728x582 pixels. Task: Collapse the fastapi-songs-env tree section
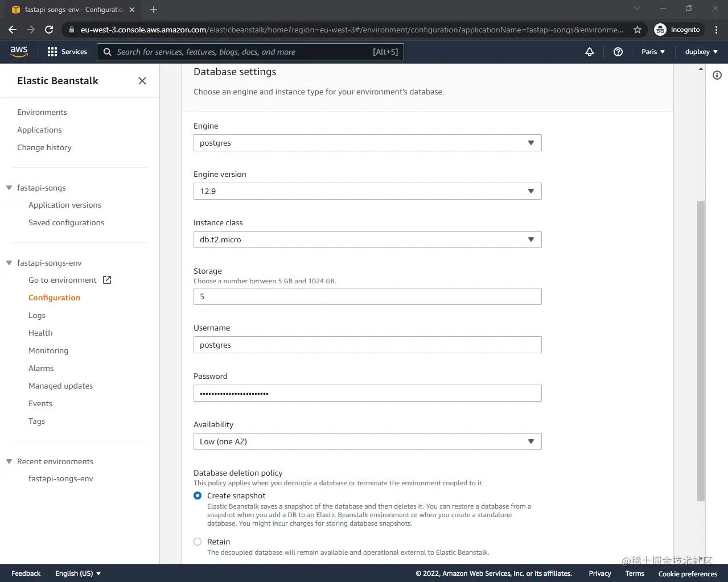(x=9, y=263)
